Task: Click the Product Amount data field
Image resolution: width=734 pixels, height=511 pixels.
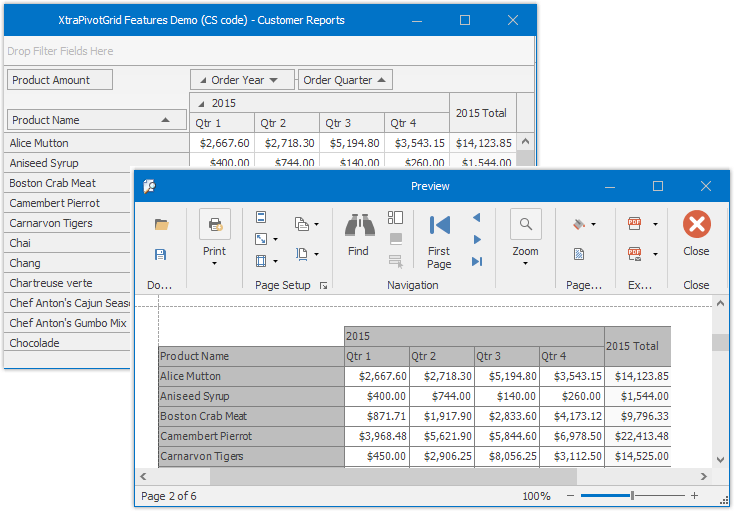Action: [59, 80]
